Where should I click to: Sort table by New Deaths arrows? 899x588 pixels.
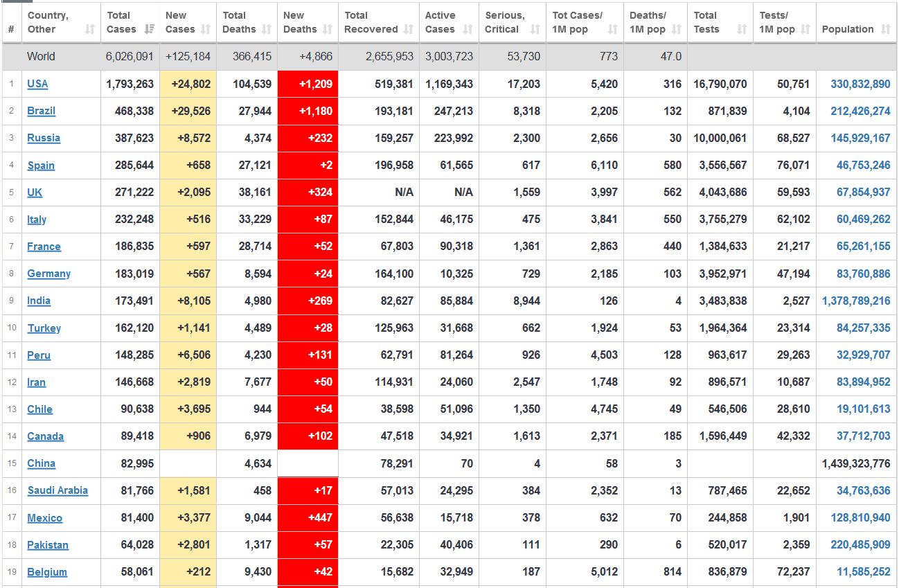coord(328,29)
